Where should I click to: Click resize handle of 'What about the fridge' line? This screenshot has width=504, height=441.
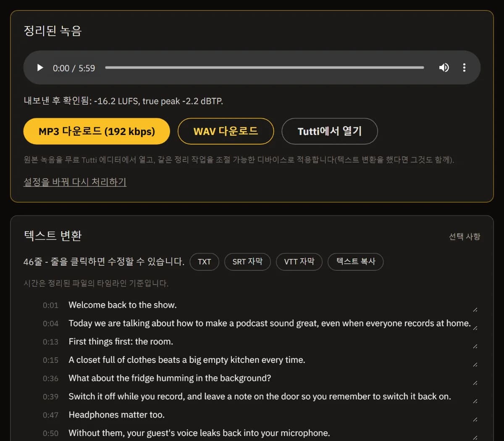475,383
